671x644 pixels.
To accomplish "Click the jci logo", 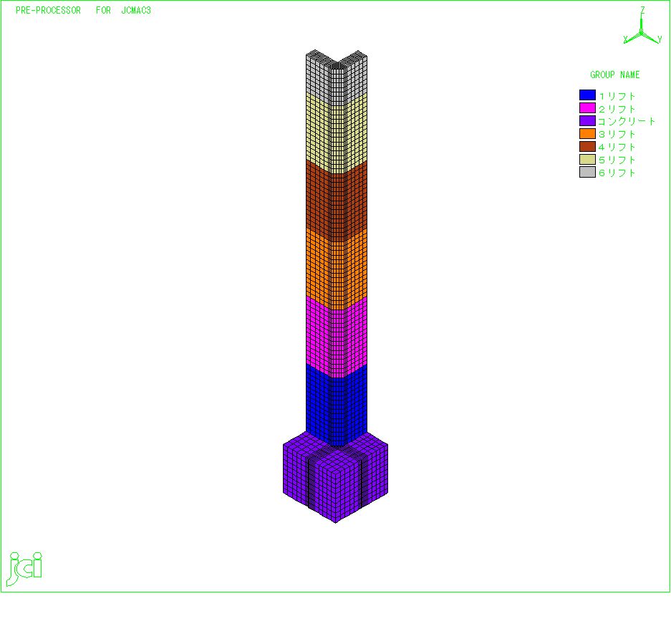I will 24,569.
